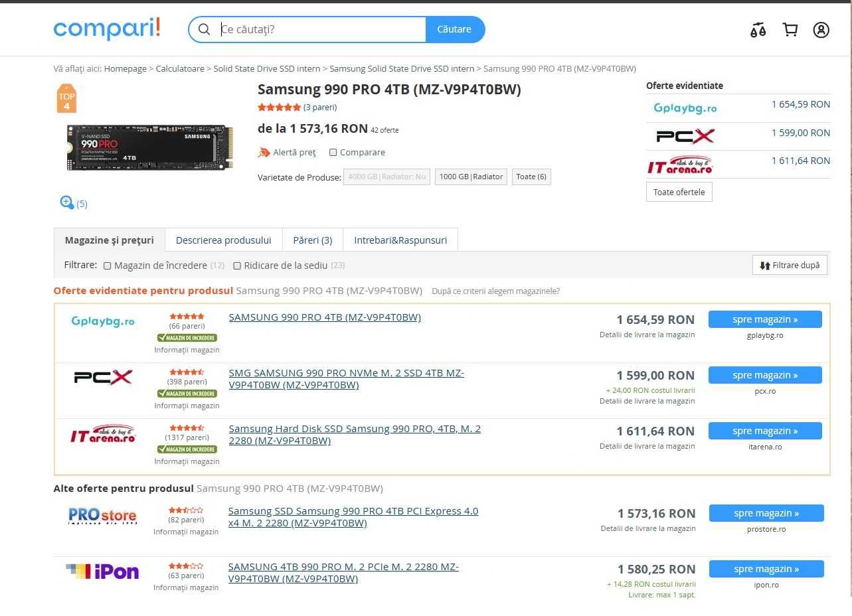This screenshot has width=852, height=616.
Task: Open 'Solid State Drive SSD intern' breadcrumb
Action: pyautogui.click(x=267, y=68)
